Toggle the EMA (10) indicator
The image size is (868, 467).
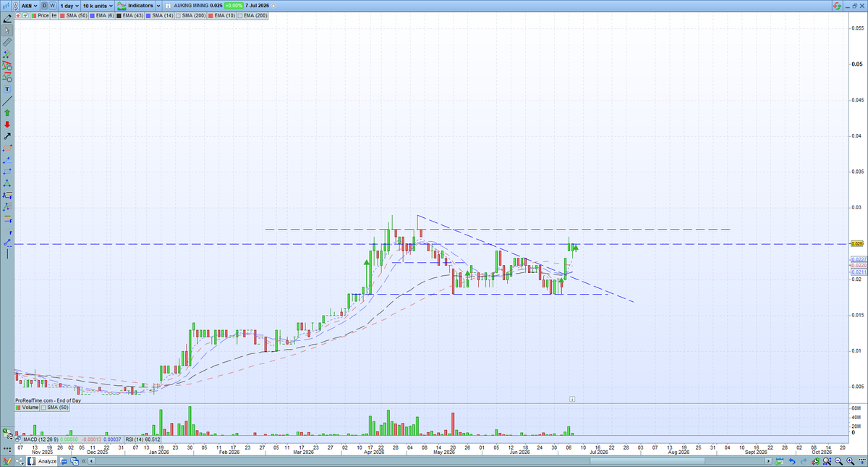click(x=221, y=16)
